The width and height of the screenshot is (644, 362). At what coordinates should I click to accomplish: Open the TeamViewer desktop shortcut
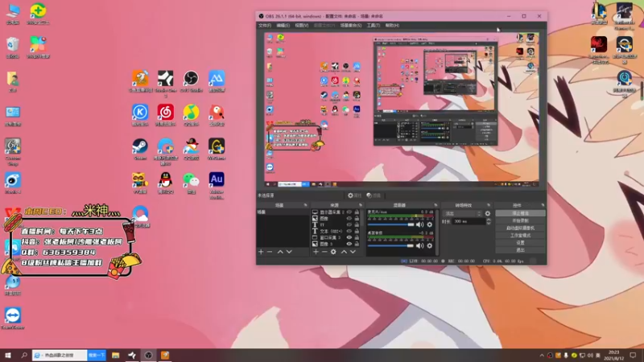[x=13, y=319]
